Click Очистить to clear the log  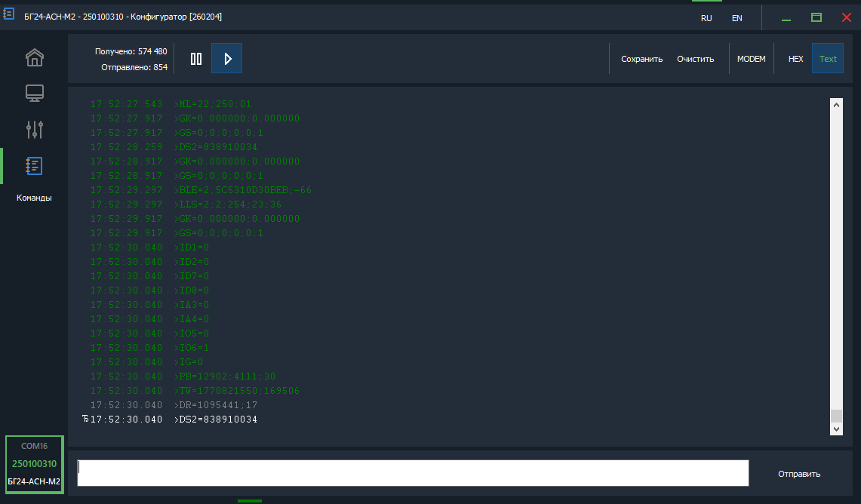[x=695, y=59]
